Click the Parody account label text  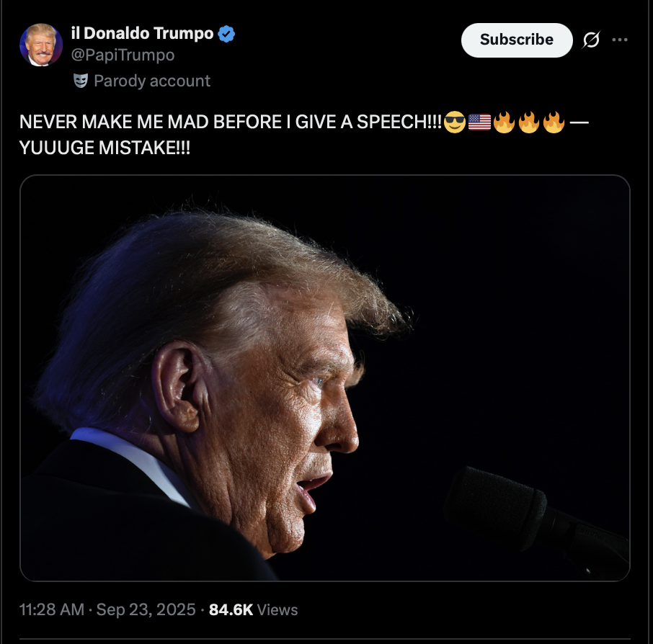point(152,81)
